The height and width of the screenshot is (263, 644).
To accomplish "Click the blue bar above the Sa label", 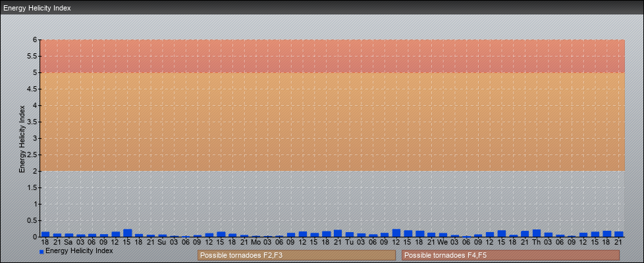I will 68,235.
